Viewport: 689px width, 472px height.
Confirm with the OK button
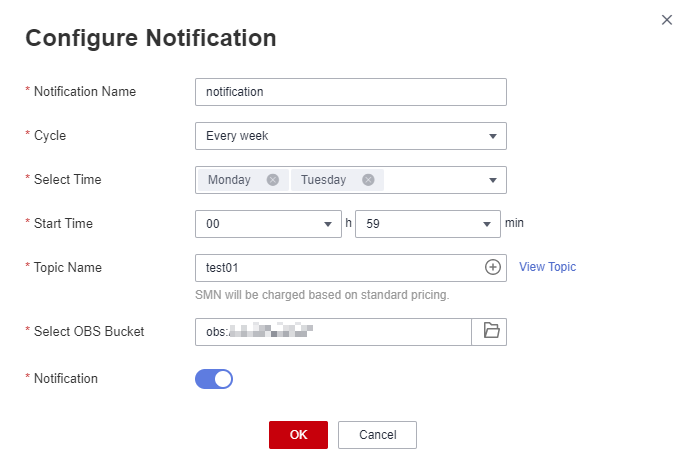coord(298,435)
